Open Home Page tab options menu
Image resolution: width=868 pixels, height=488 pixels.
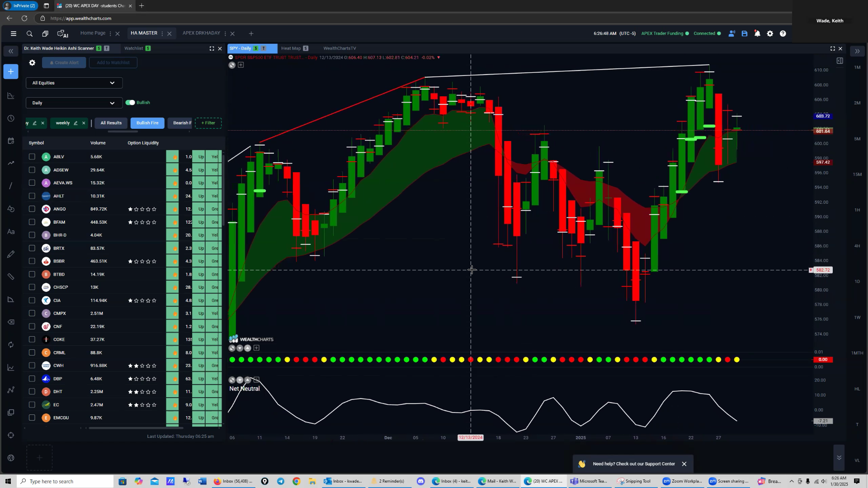pyautogui.click(x=110, y=33)
